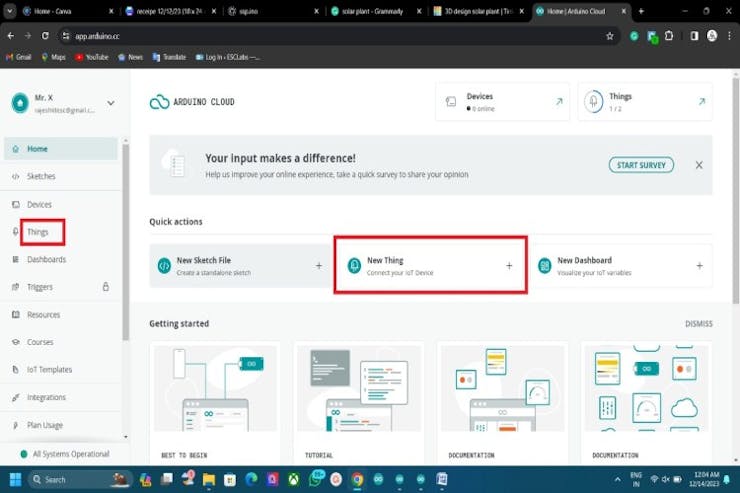Screen dimensions: 740x493
Task: Open the Maps bookmark
Action: point(53,57)
